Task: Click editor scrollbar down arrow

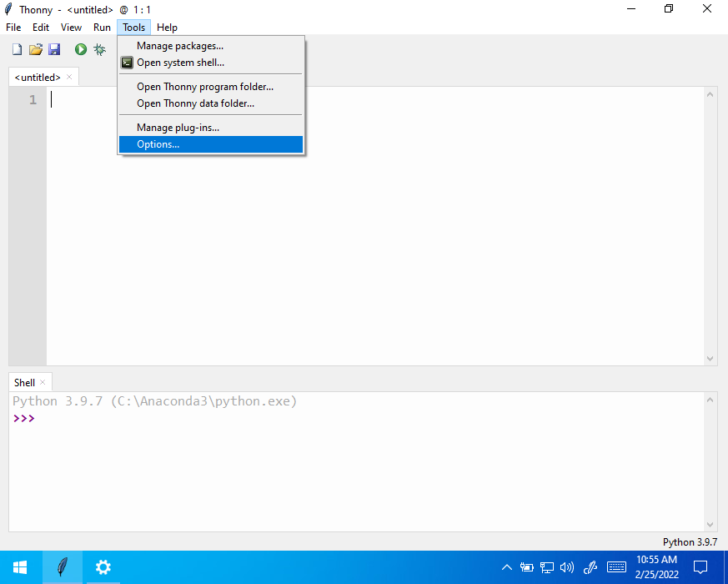Action: coord(710,358)
